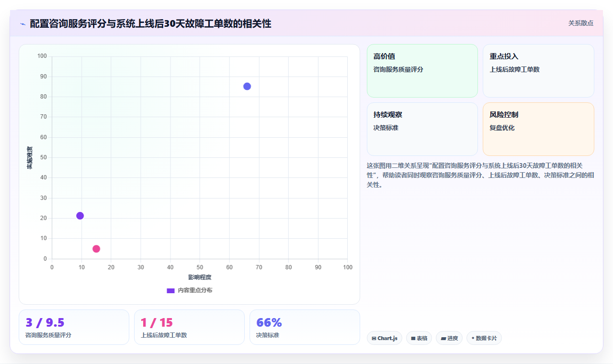
Task: Click the 1 / 15 metric value
Action: pos(157,322)
